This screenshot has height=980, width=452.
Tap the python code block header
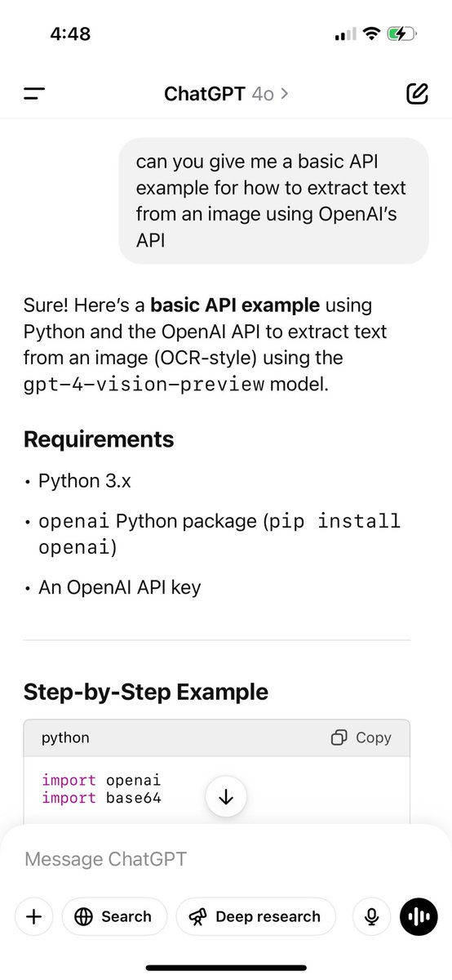[x=216, y=737]
